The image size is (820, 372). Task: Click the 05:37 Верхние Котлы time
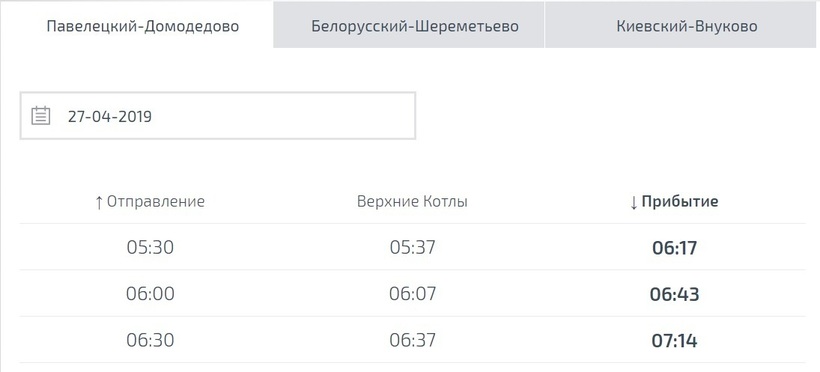412,247
